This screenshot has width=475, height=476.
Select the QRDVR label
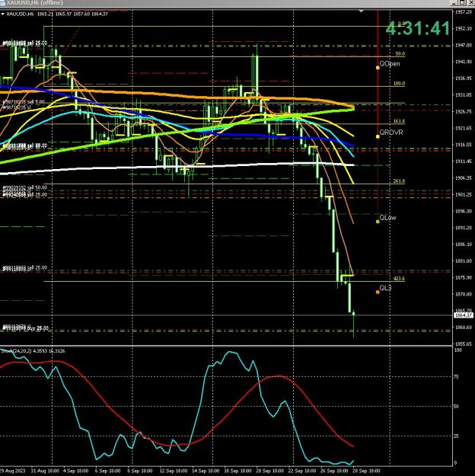click(391, 133)
